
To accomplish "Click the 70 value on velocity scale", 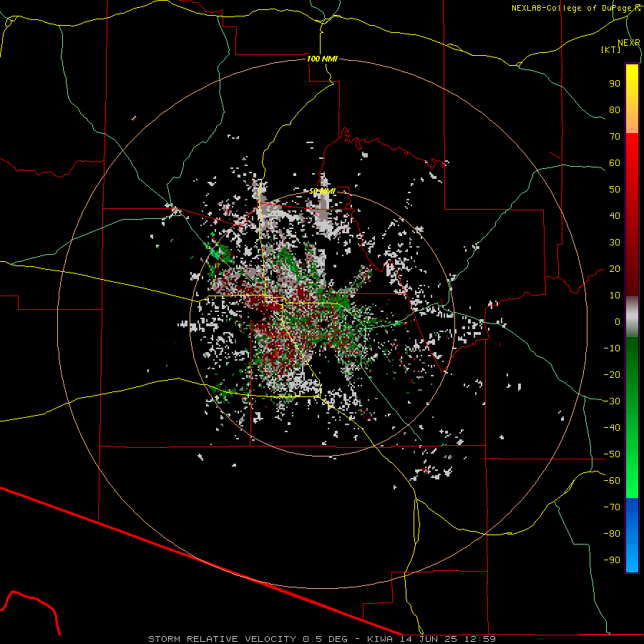I will 615,137.
